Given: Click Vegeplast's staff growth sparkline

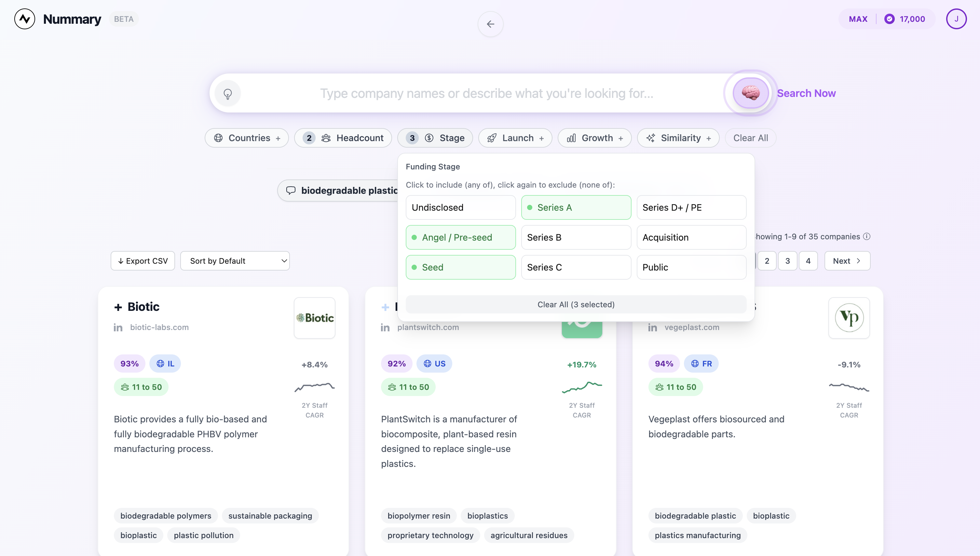Looking at the screenshot, I should click(849, 387).
